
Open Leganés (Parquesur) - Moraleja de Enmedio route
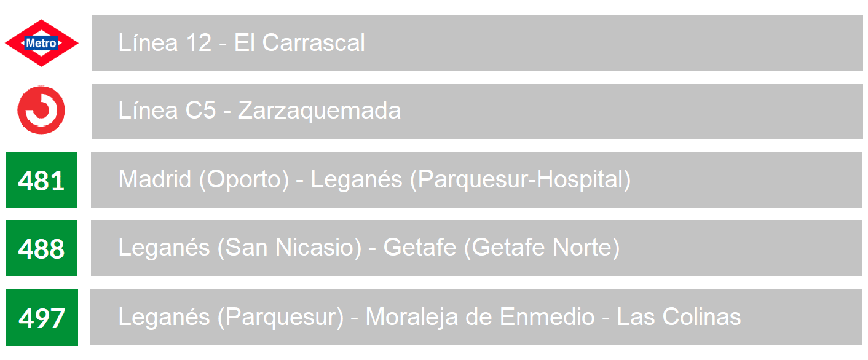point(476,317)
